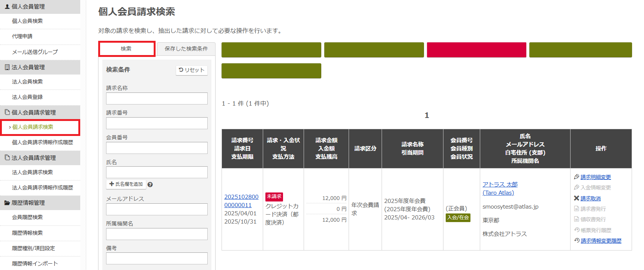This screenshot has width=644, height=270.
Task: Click into the メールアドレス search field
Action: (x=157, y=209)
